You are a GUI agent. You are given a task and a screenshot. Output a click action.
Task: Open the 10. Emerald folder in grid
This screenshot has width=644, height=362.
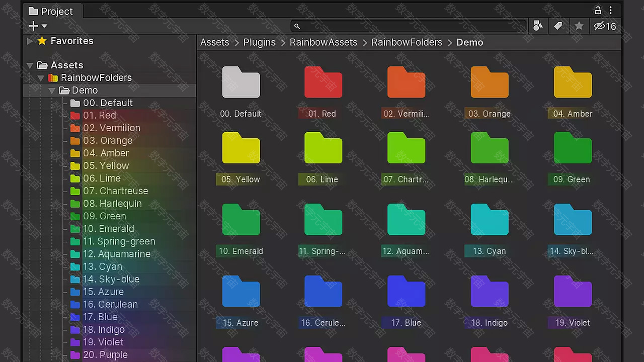[x=241, y=220]
